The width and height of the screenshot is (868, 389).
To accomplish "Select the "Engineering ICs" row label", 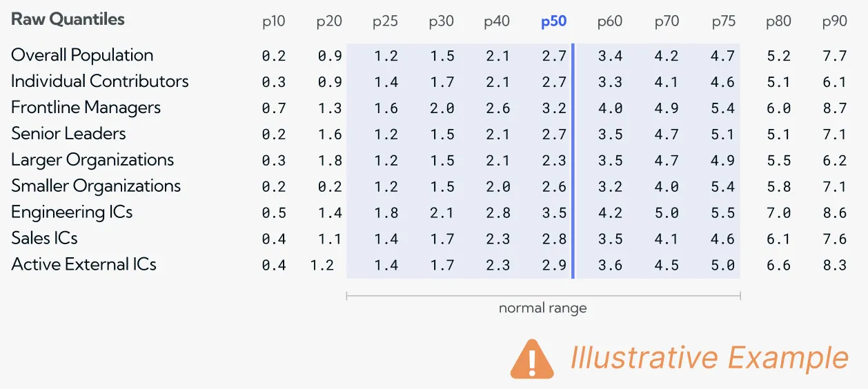I will (x=72, y=212).
